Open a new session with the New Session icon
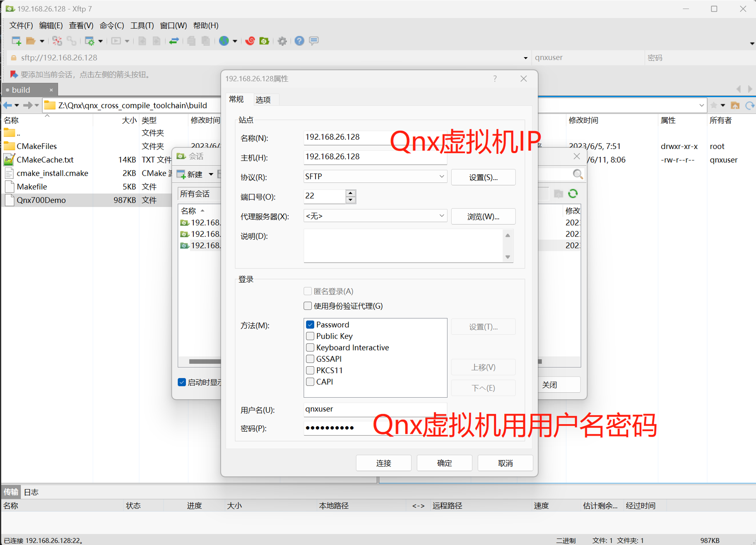Viewport: 756px width, 545px height. point(16,41)
